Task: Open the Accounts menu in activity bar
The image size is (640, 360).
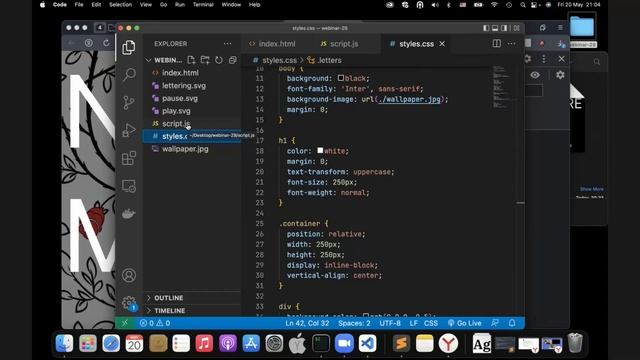Action: coord(129,276)
